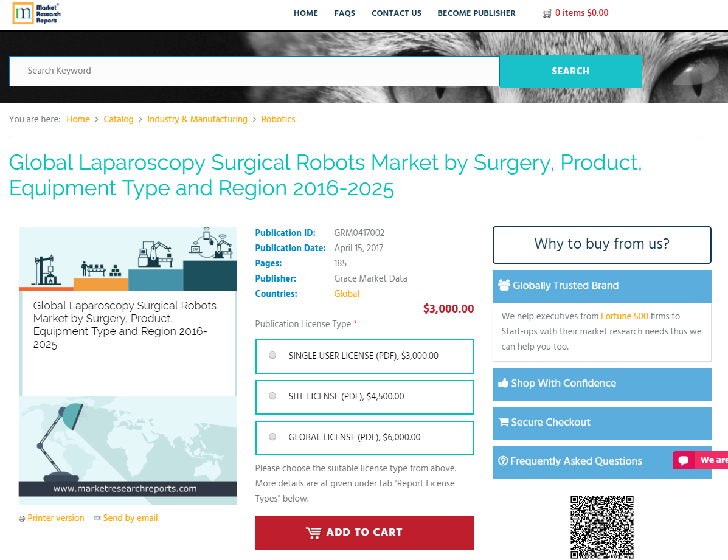The height and width of the screenshot is (560, 728).
Task: Open the BECOME PUBLISHER menu item
Action: [476, 13]
